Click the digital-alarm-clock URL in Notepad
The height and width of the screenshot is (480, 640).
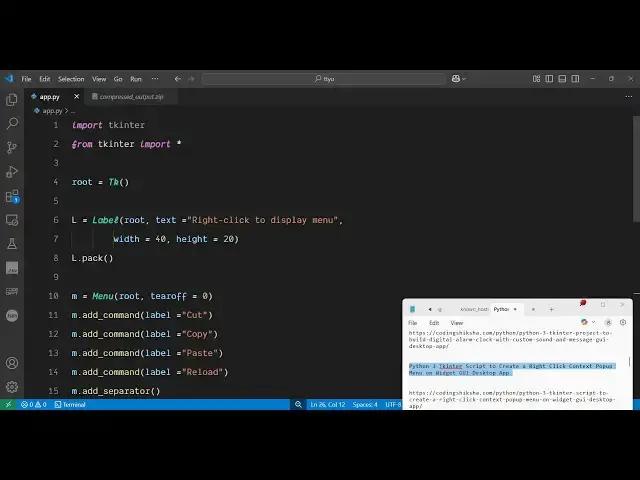click(510, 340)
